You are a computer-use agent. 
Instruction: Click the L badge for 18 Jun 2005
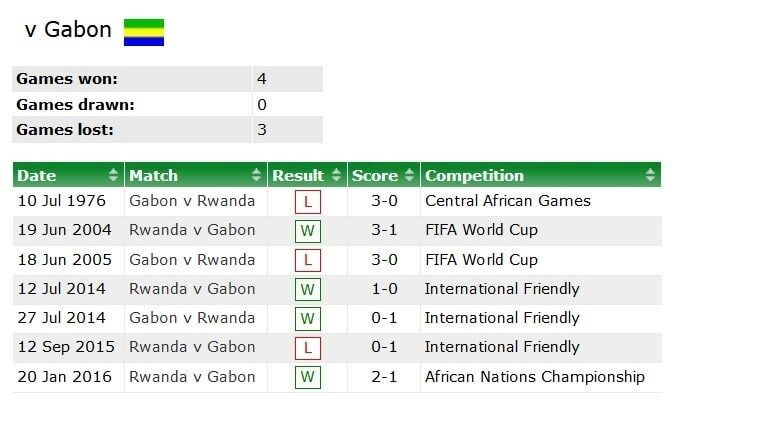click(308, 261)
